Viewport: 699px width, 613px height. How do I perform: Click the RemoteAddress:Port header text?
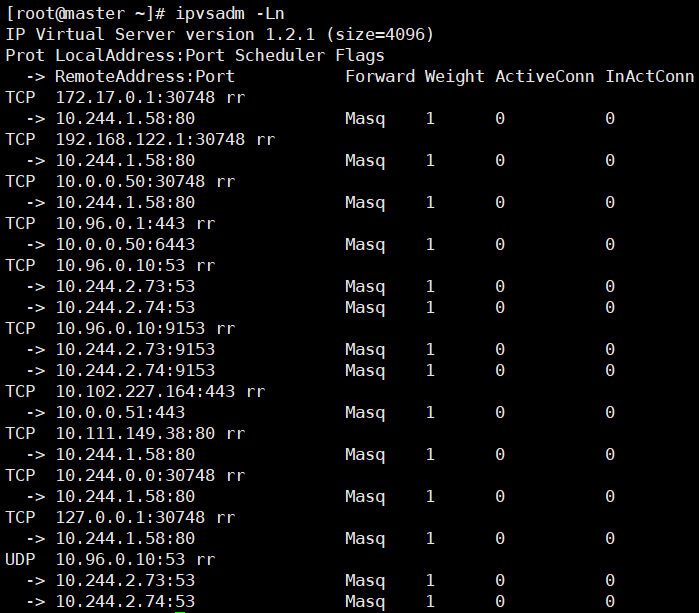click(x=144, y=76)
